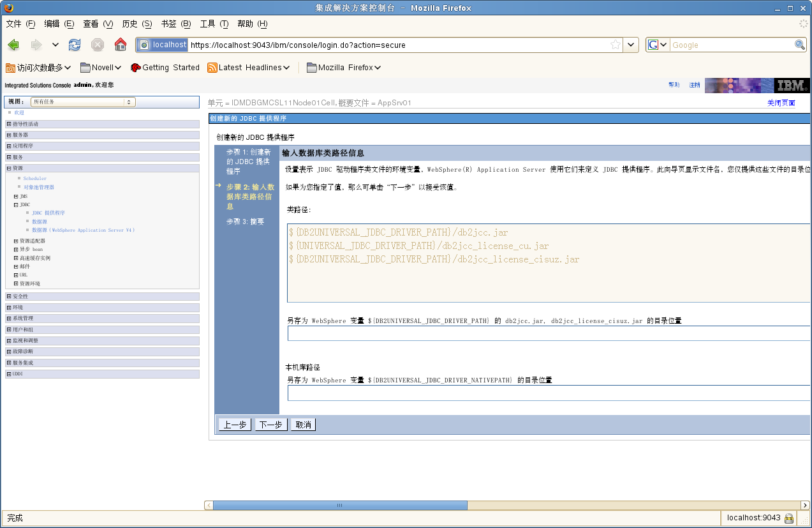Screen dimensions: 812x528
Task: Open the 书签 (B) menu
Action: [175, 24]
